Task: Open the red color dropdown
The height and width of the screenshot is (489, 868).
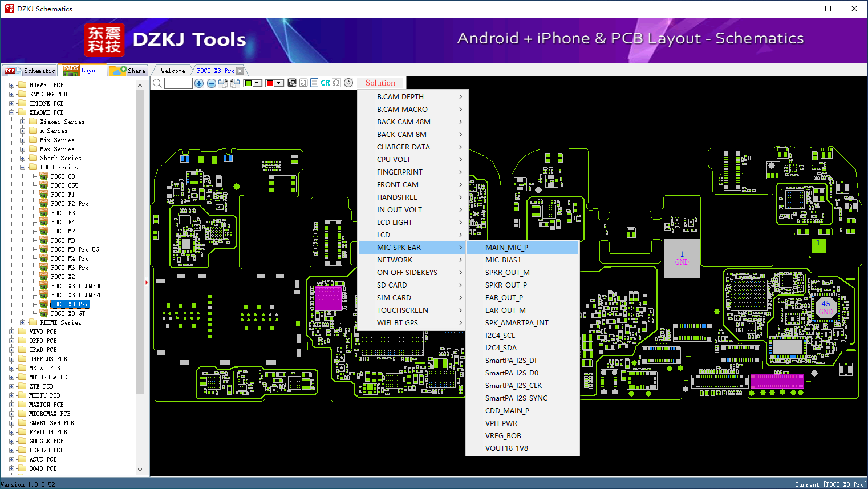Action: [x=279, y=83]
